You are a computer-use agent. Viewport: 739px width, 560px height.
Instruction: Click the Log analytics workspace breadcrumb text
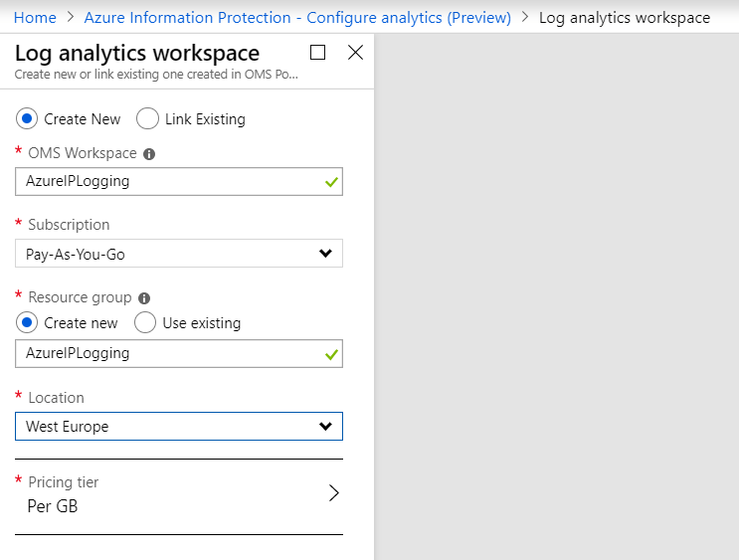click(625, 18)
